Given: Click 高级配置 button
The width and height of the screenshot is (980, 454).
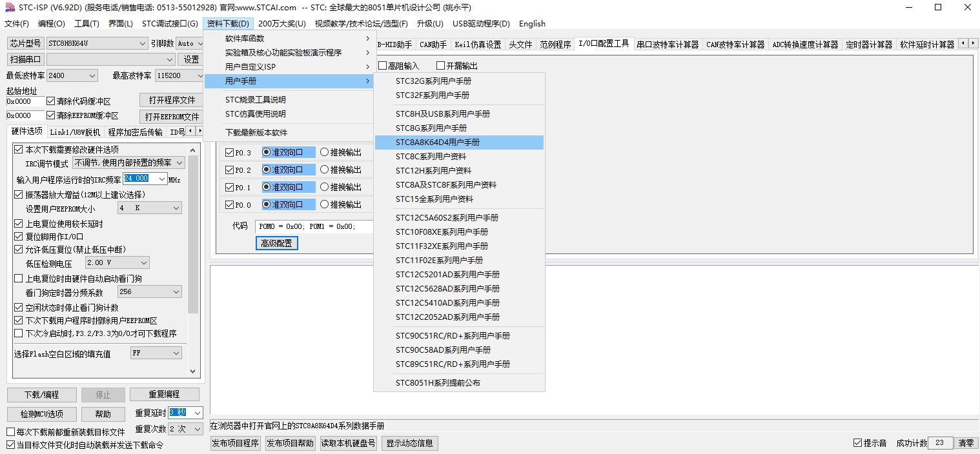Looking at the screenshot, I should tap(276, 243).
